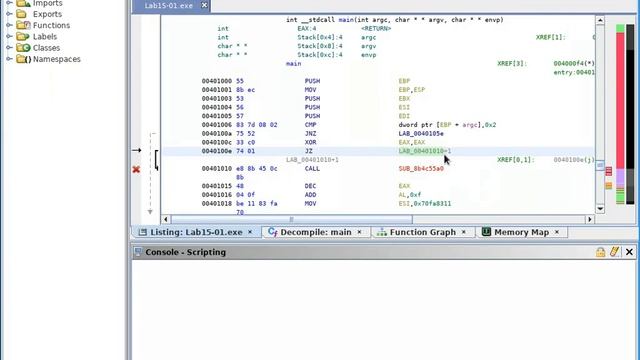
Task: Click the Functions folder icon
Action: pyautogui.click(x=23, y=25)
